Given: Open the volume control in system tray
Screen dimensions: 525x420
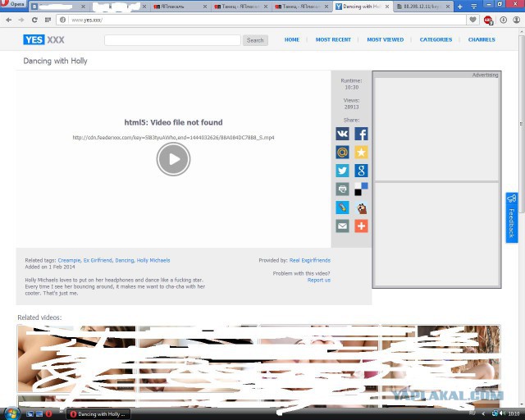Looking at the screenshot, I should [x=502, y=413].
